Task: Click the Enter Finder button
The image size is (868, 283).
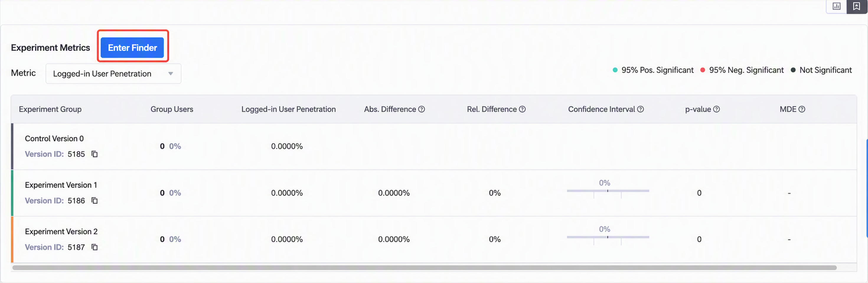Action: pyautogui.click(x=132, y=48)
